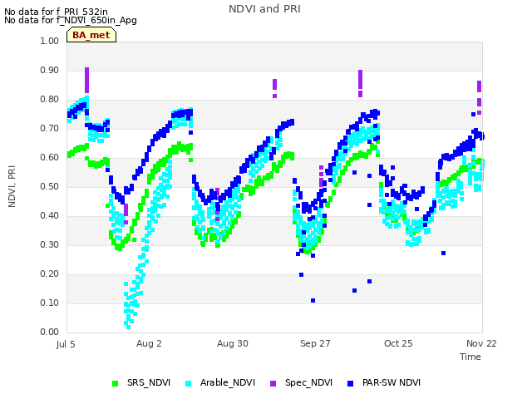The width and height of the screenshot is (532, 399).
Task: Click the BA_met label box
Action: 91,35
